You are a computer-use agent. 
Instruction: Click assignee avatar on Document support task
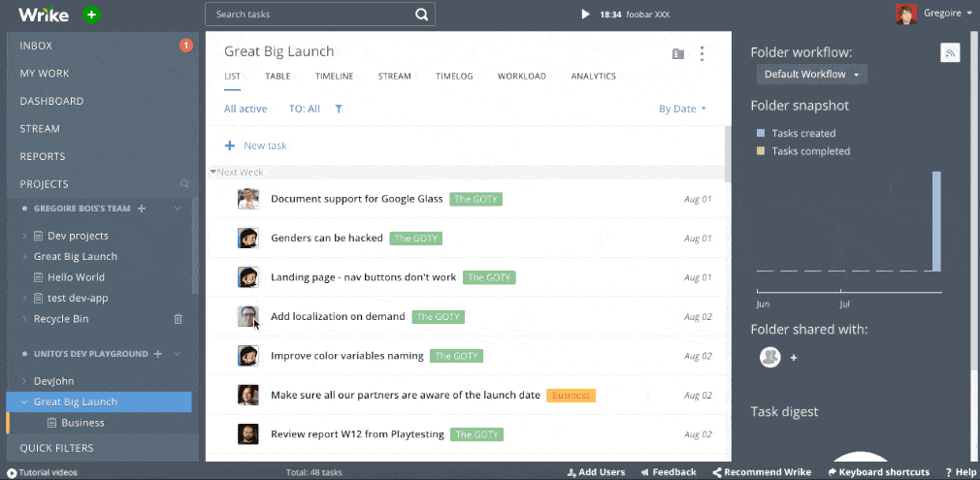[248, 199]
